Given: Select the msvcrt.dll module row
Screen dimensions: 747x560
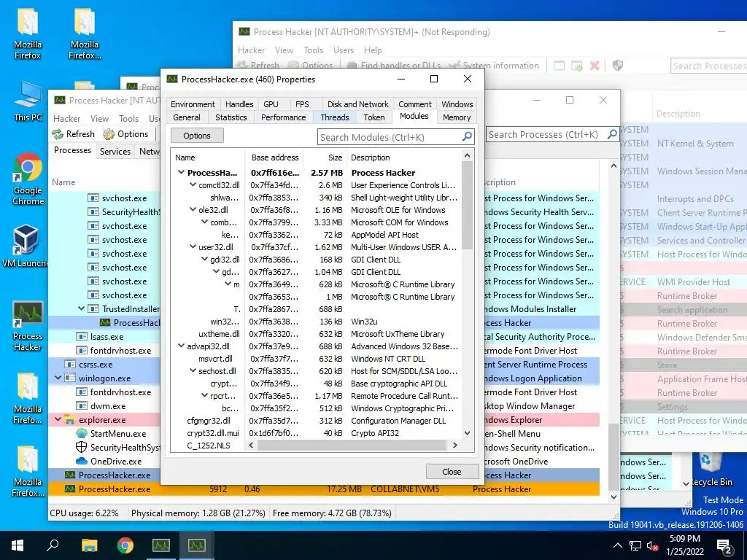Looking at the screenshot, I should tap(317, 359).
